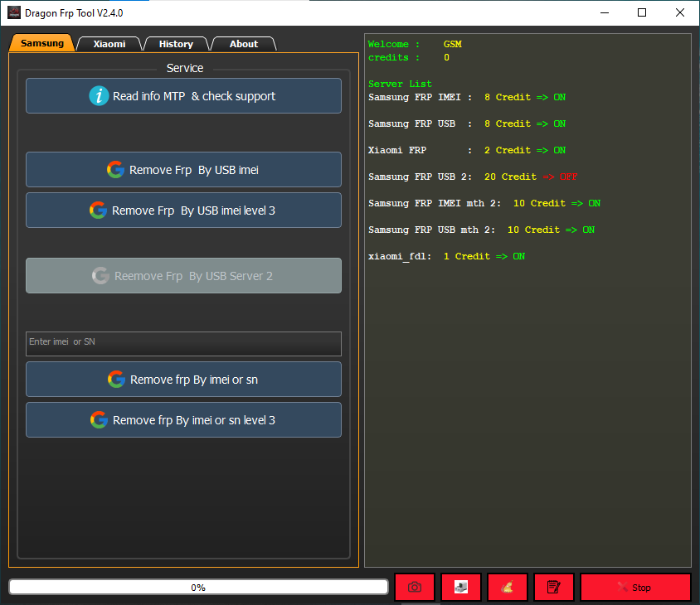Screen dimensions: 700x605
Task: Click Remove Frp By USB imei
Action: tap(183, 169)
